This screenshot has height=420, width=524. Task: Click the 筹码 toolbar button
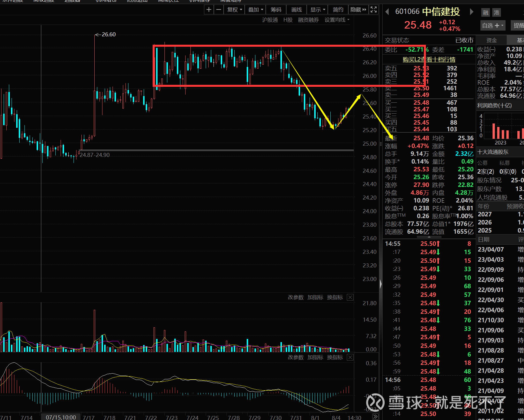tap(276, 10)
